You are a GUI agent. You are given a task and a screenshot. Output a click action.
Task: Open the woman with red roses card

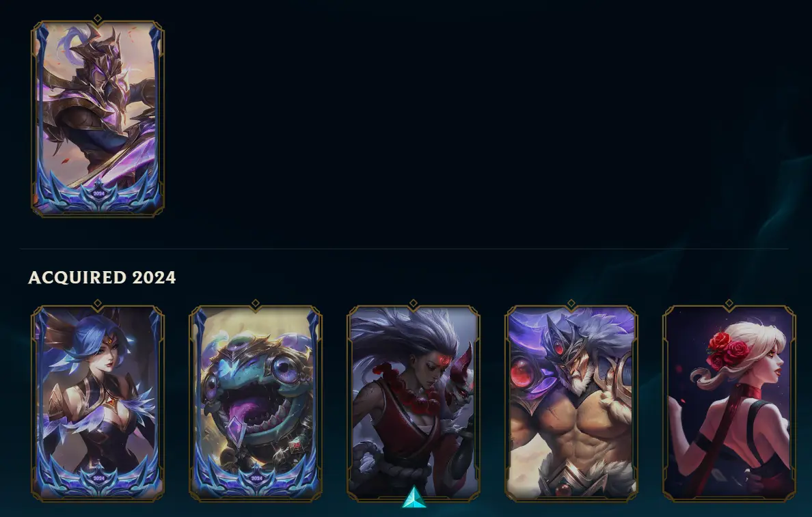click(x=729, y=404)
